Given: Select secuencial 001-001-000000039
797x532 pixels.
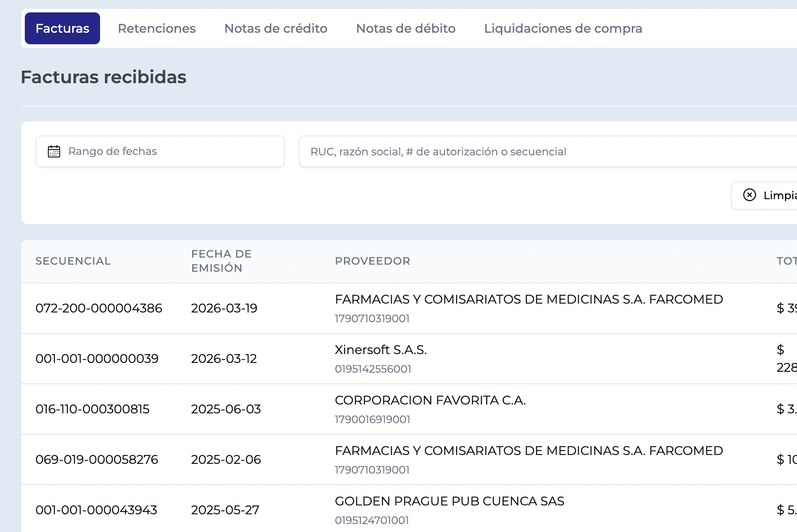Looking at the screenshot, I should (97, 359).
